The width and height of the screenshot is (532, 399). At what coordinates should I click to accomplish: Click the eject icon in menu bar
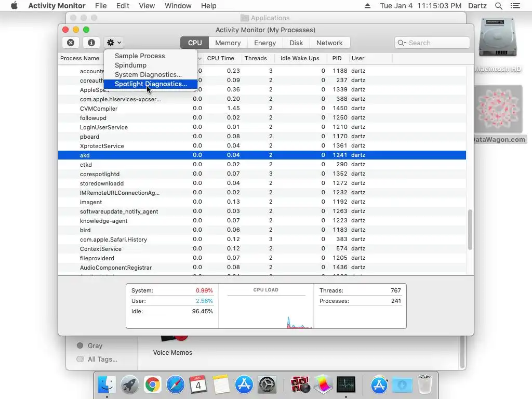pyautogui.click(x=367, y=6)
